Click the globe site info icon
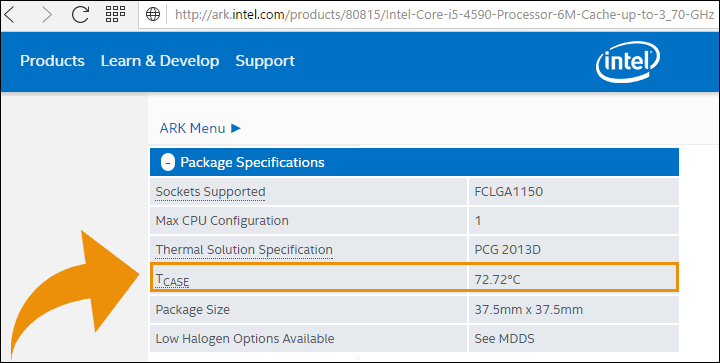 pos(153,15)
